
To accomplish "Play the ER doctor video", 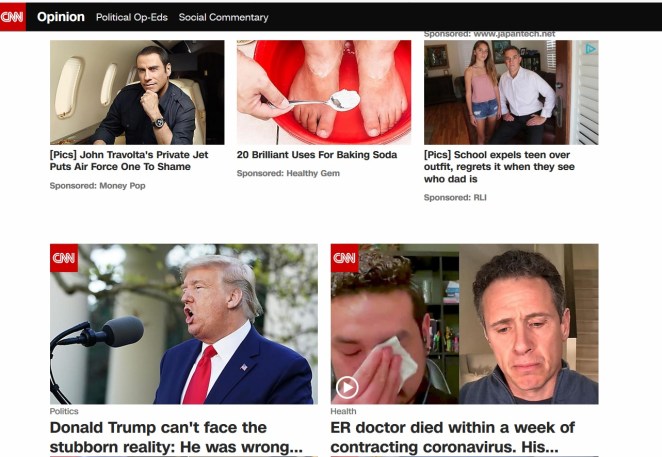I will tap(347, 387).
